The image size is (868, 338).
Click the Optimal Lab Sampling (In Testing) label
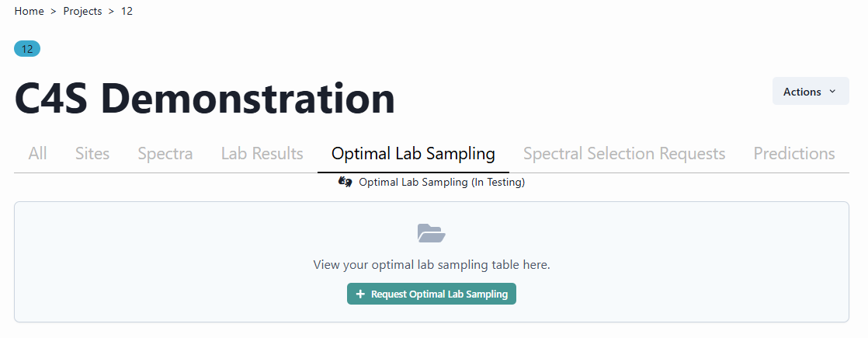click(x=442, y=183)
